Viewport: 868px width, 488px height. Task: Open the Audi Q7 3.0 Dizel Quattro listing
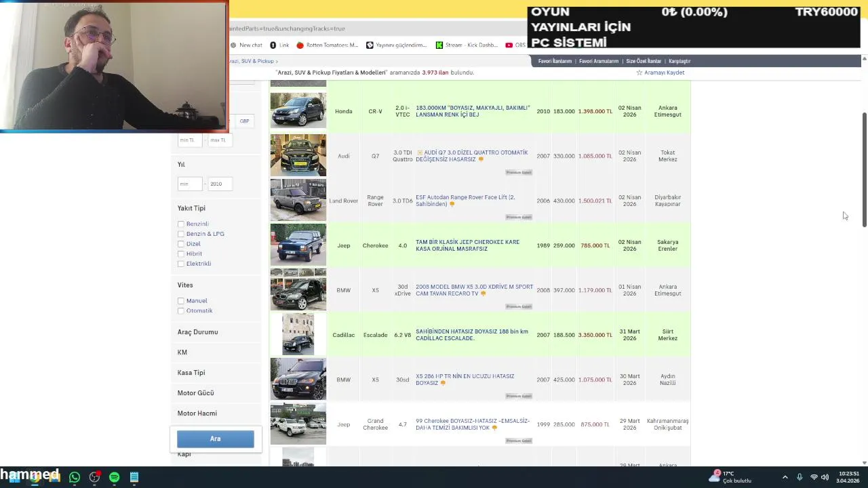pyautogui.click(x=472, y=156)
